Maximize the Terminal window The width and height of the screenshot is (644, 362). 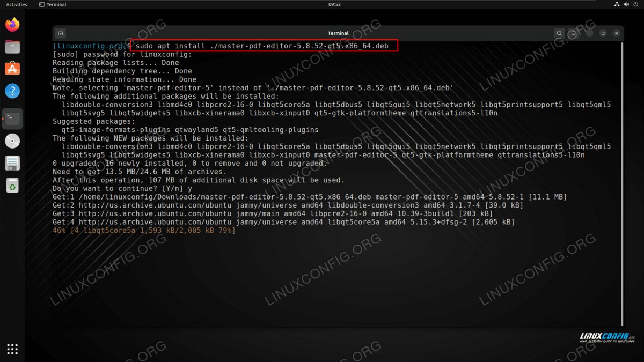click(603, 33)
